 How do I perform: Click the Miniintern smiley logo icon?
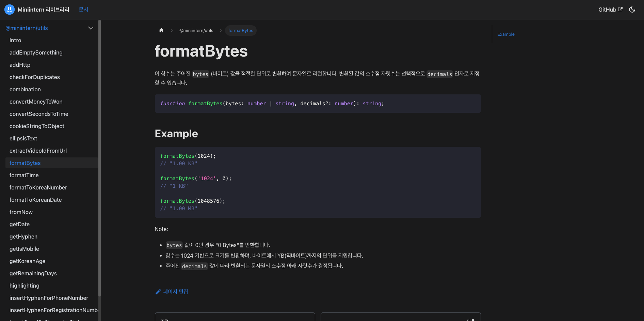point(10,10)
